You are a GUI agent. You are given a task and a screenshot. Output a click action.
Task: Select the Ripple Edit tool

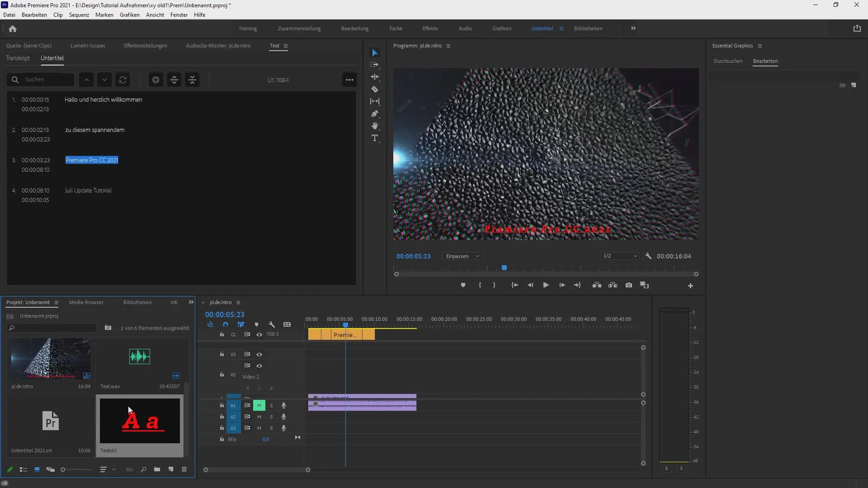374,77
